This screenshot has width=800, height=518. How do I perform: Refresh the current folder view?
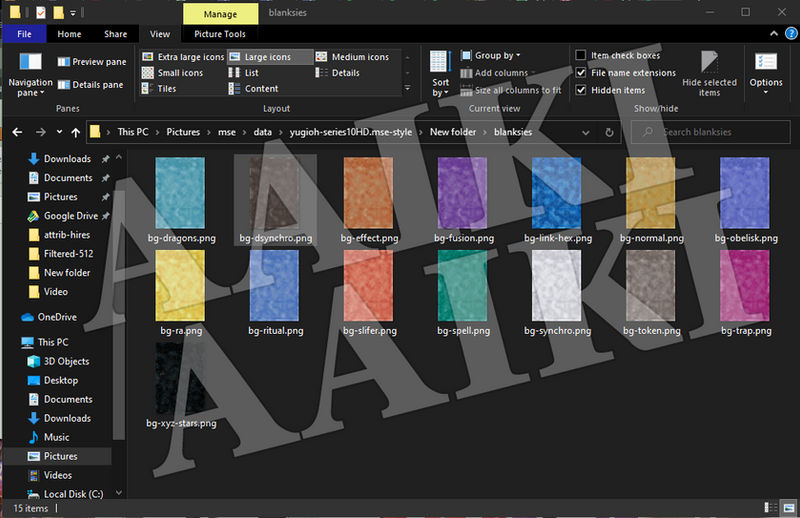[609, 132]
